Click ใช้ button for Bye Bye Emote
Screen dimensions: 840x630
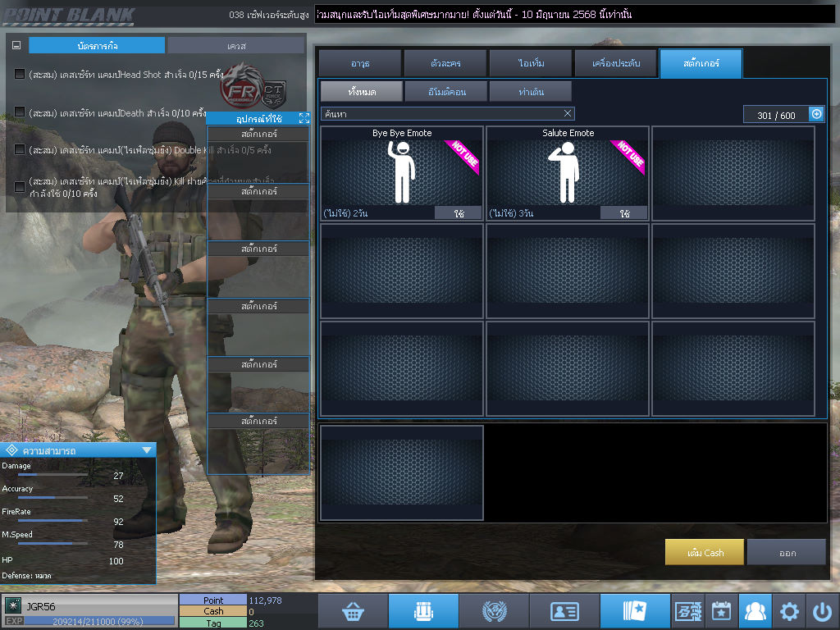459,213
